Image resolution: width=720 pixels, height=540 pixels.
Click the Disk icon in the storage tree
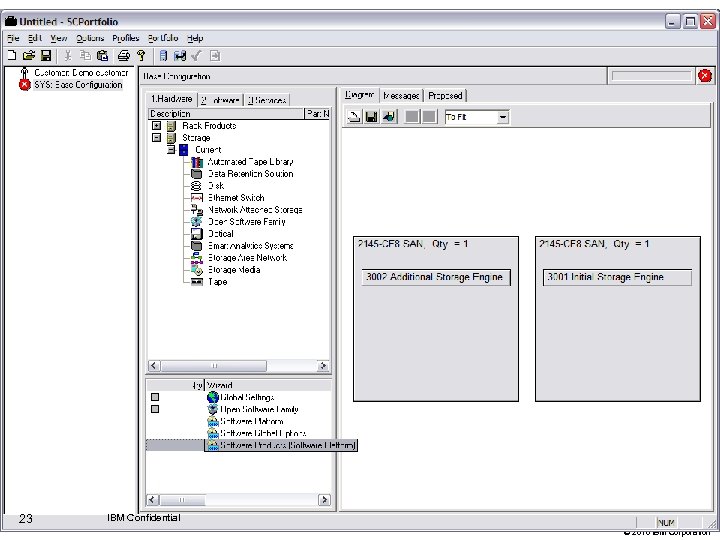click(x=196, y=186)
